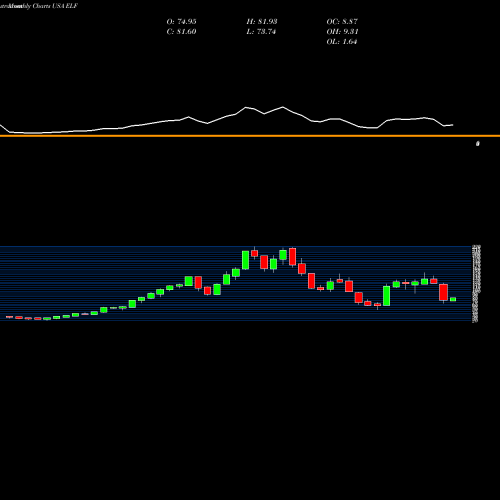Click the 'OC: 8.87' value
The height and width of the screenshot is (500, 500).
[342, 22]
